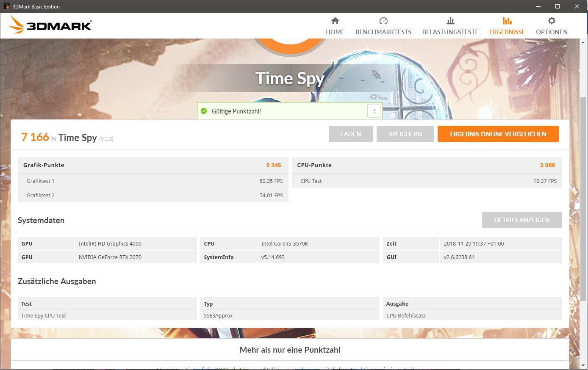Switch to BENCHMARKTESTS tab
This screenshot has width=588, height=370.
tap(383, 26)
